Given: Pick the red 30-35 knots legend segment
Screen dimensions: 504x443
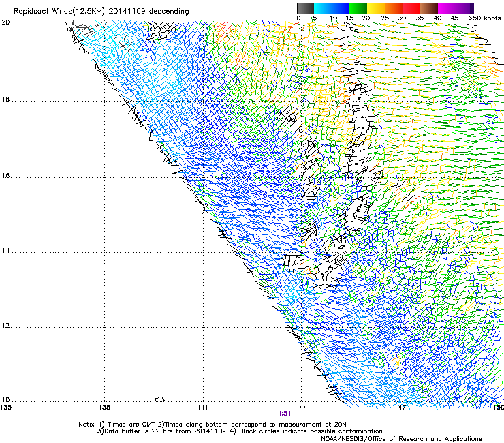Looking at the screenshot, I should click(411, 8).
